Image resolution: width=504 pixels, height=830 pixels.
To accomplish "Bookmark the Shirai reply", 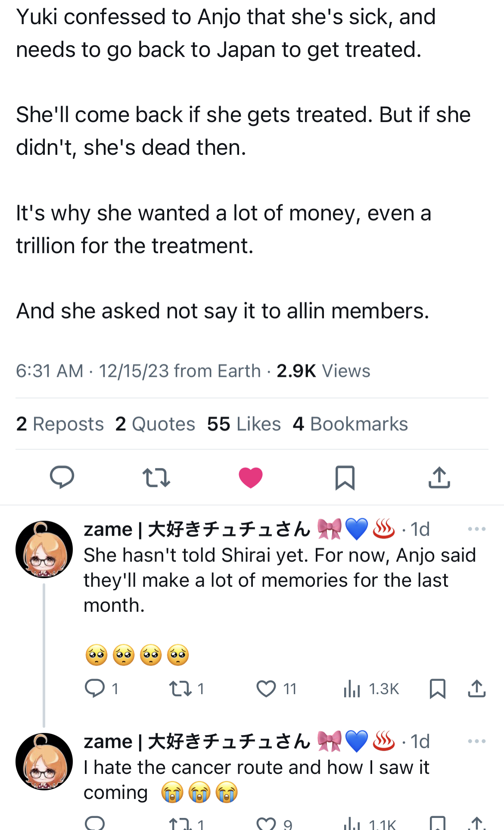I will [437, 689].
